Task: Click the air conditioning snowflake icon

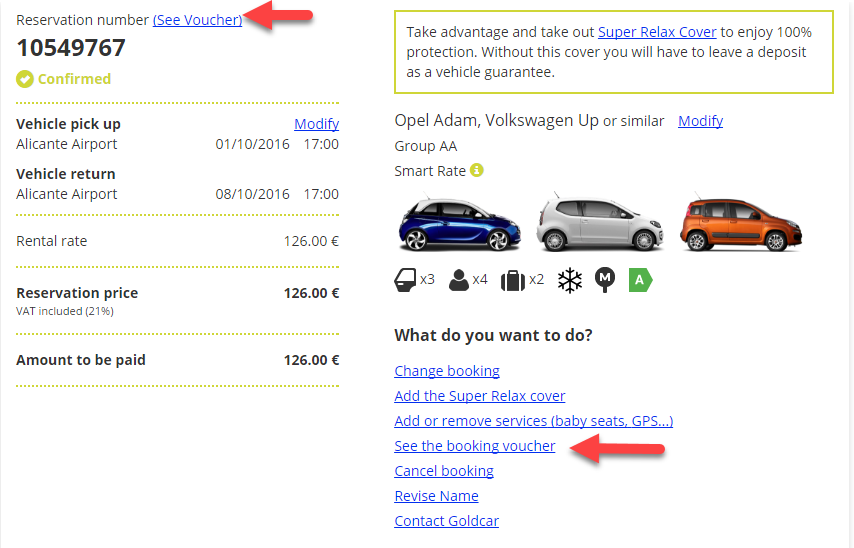Action: tap(570, 280)
